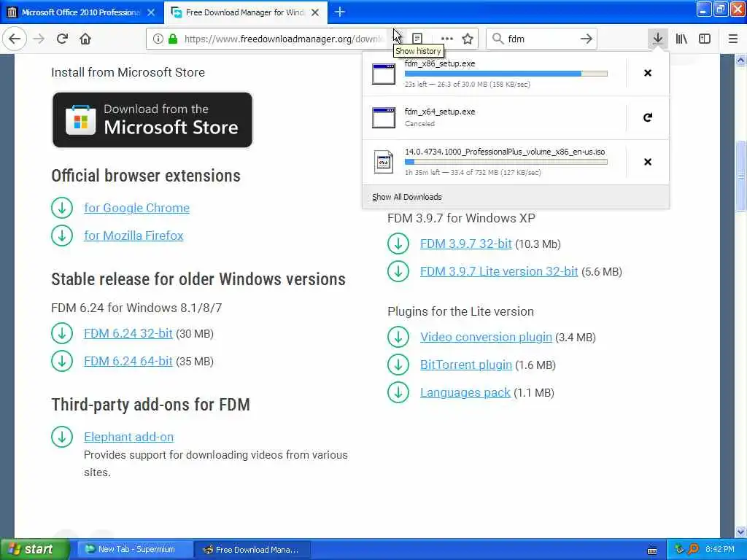Click the keyboard icon on the taskbar
The image size is (747, 560).
coord(652,551)
